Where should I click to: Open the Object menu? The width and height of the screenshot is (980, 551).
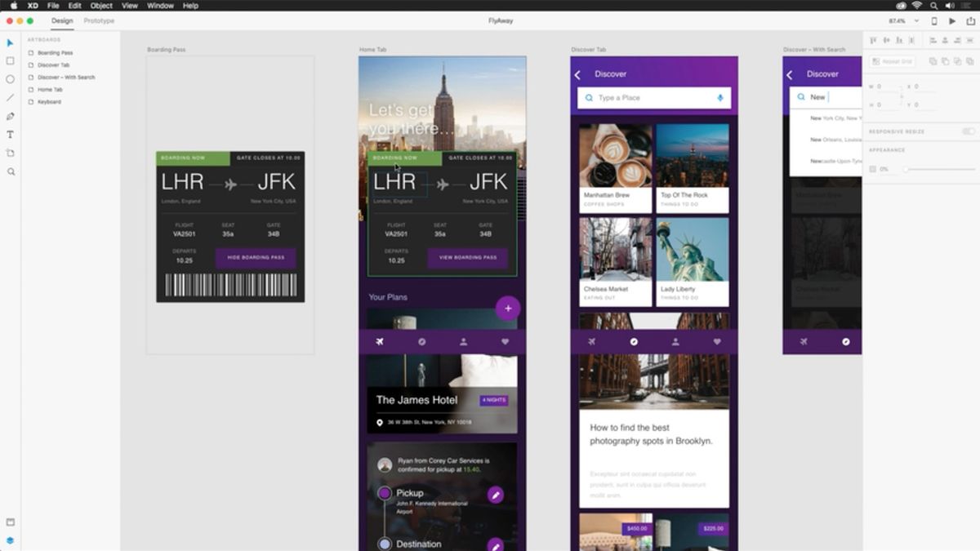(100, 6)
